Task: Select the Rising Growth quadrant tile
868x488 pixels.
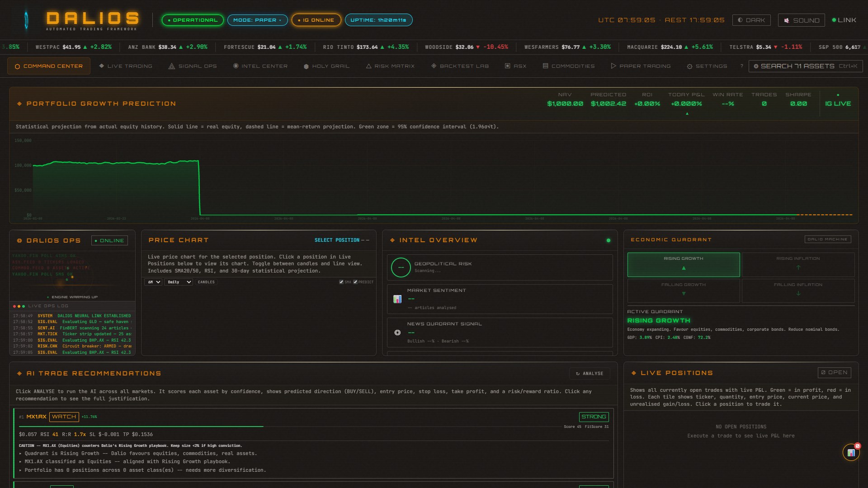Action: click(x=683, y=264)
